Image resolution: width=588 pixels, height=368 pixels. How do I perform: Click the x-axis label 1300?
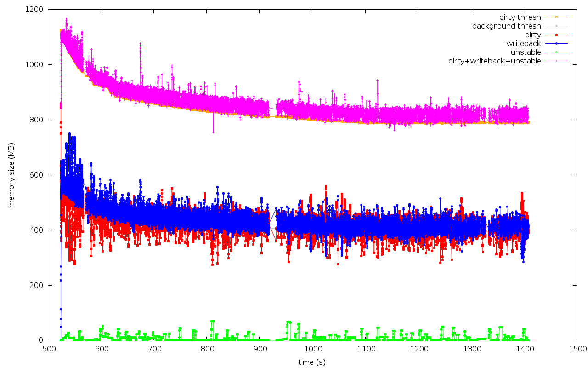click(x=471, y=349)
